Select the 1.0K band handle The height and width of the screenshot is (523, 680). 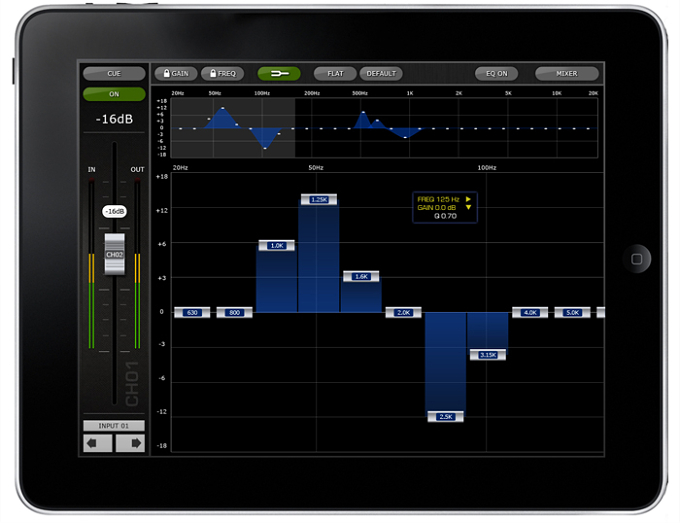pos(277,245)
